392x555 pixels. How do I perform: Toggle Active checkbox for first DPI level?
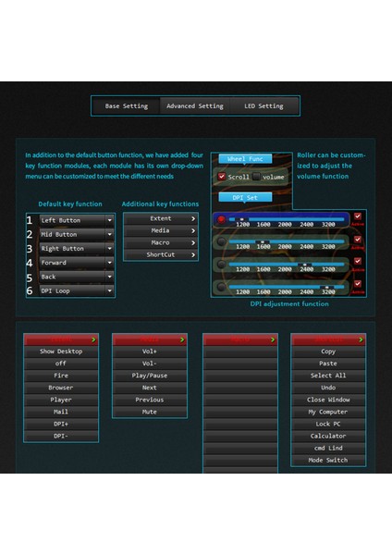tap(358, 216)
